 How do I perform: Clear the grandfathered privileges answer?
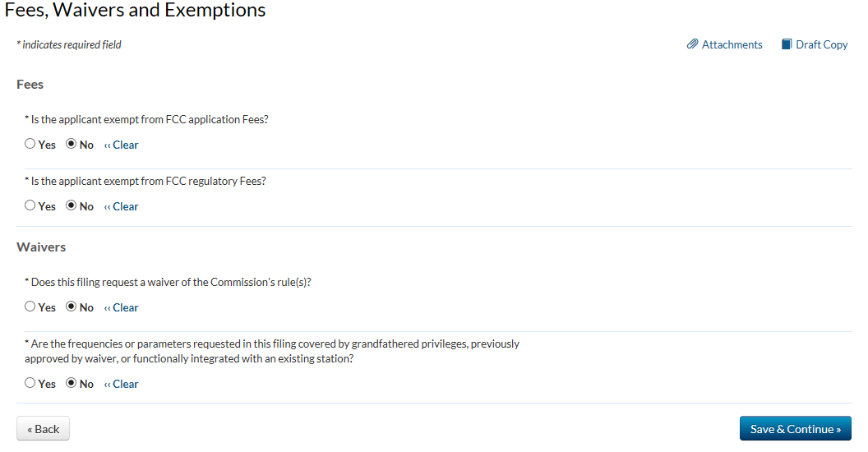(122, 384)
